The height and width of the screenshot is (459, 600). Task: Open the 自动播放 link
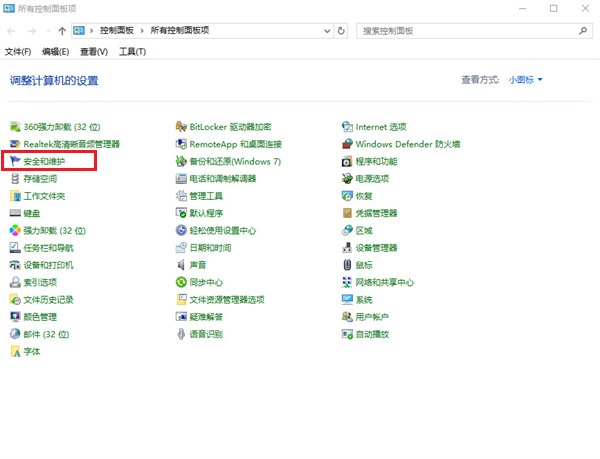[x=372, y=334]
